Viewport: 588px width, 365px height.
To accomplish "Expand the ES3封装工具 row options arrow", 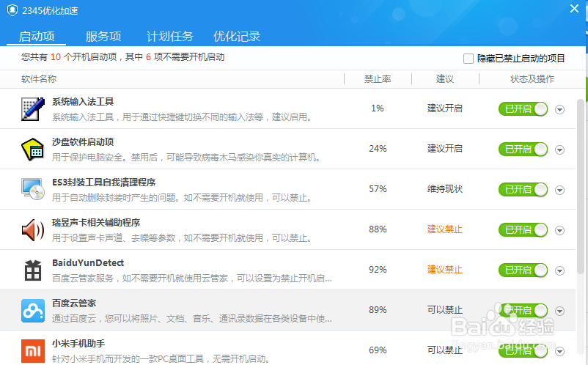I will [x=559, y=190].
